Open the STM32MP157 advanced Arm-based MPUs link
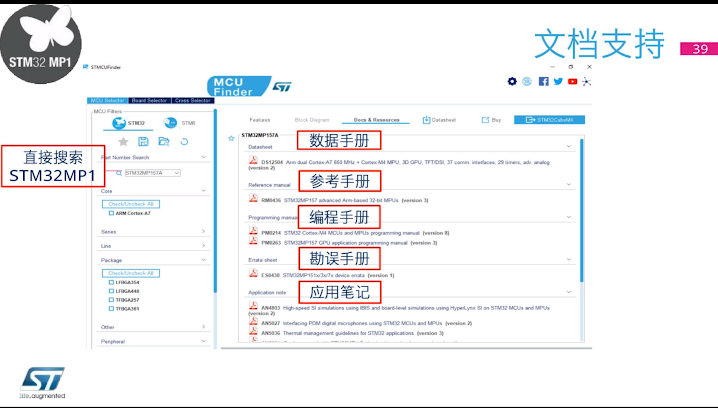The image size is (718, 408). pyautogui.click(x=341, y=201)
